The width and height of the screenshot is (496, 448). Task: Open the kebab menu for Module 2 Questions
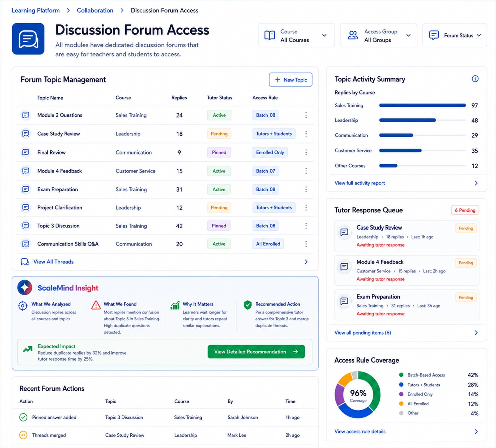[306, 115]
